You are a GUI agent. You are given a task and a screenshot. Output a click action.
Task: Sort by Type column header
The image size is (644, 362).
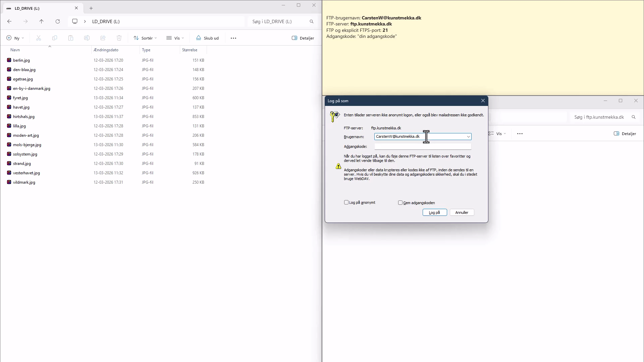(x=146, y=50)
